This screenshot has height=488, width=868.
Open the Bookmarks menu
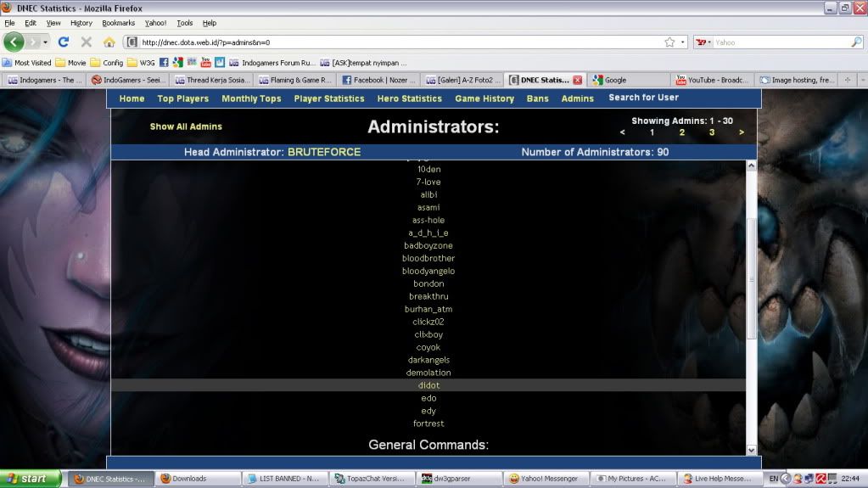coord(119,23)
